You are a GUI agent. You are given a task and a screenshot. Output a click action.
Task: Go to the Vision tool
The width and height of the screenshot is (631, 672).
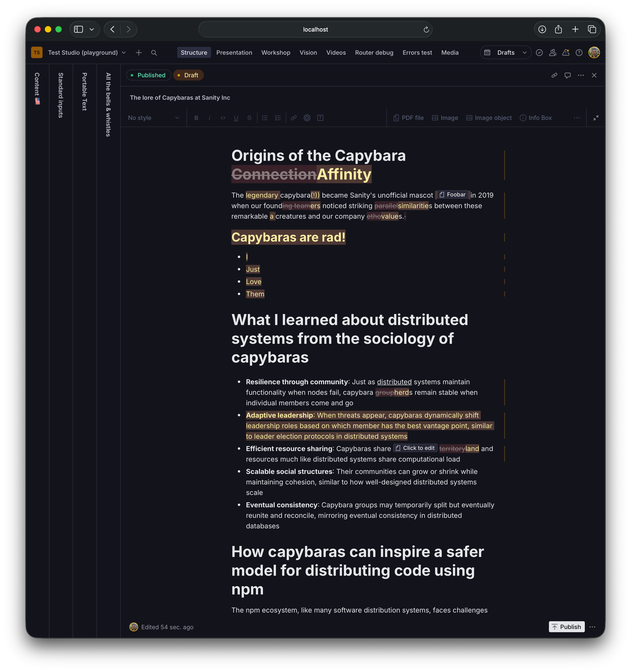tap(308, 52)
